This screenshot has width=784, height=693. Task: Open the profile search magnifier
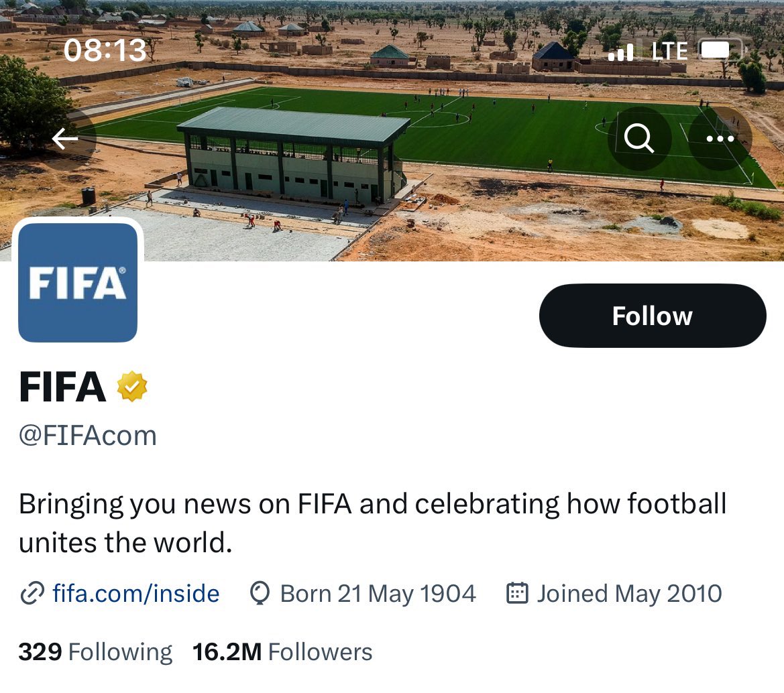coord(638,139)
